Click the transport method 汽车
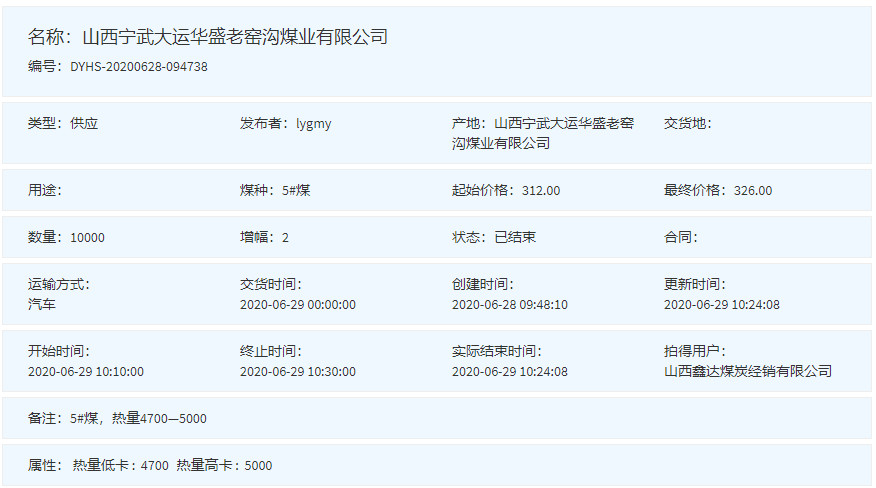This screenshot has width=876, height=488. [x=42, y=304]
